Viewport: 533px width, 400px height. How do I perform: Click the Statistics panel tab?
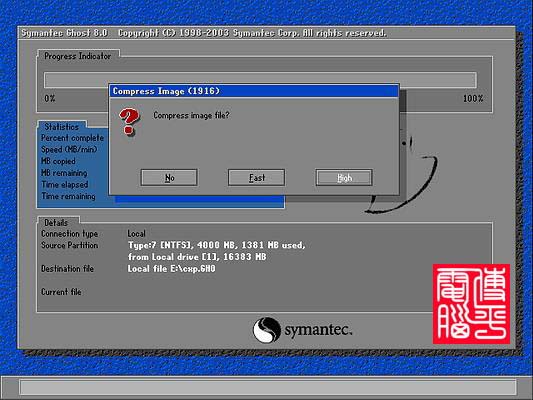tap(62, 127)
